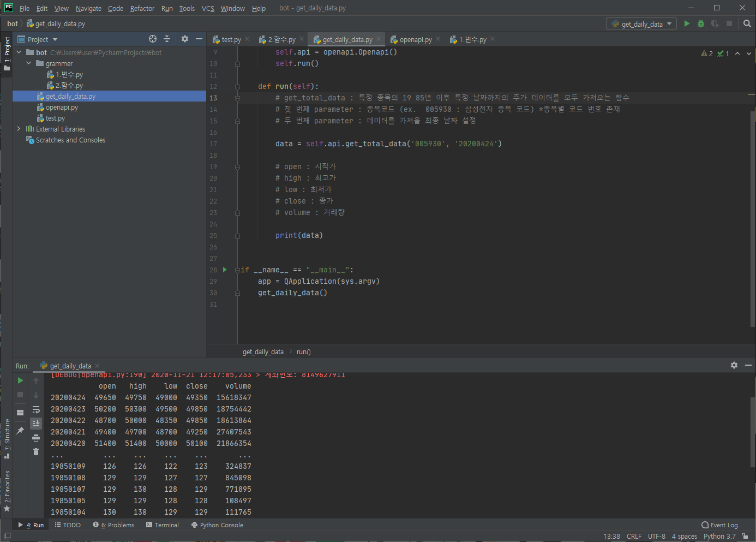Collapse all Project tree nodes with its icon
The image size is (756, 542).
click(x=167, y=39)
